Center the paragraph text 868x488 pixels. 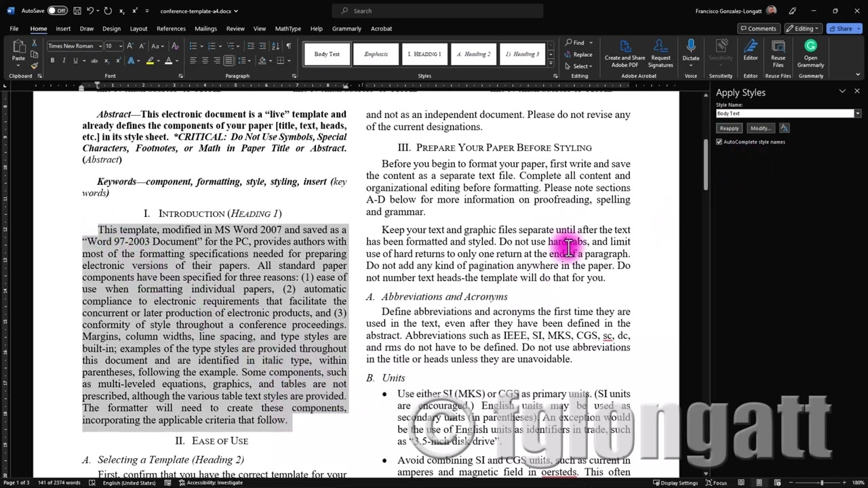pyautogui.click(x=205, y=60)
